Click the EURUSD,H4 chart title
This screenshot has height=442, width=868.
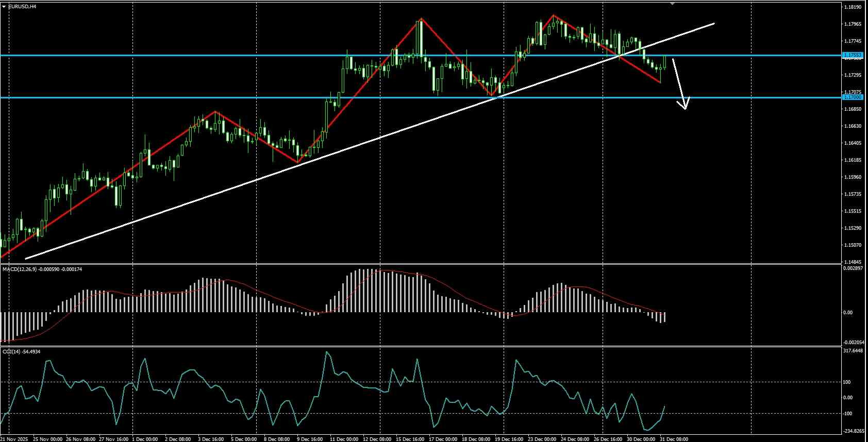coord(22,6)
